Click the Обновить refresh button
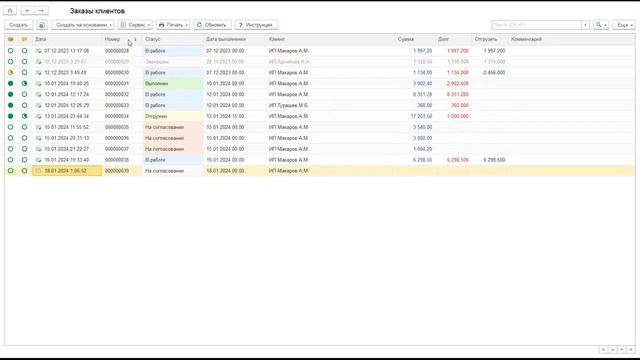Viewport: 640px width, 360px height. pos(212,25)
